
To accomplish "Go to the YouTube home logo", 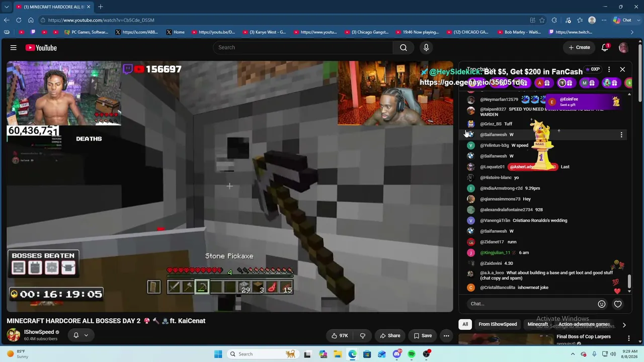I will [x=41, y=48].
